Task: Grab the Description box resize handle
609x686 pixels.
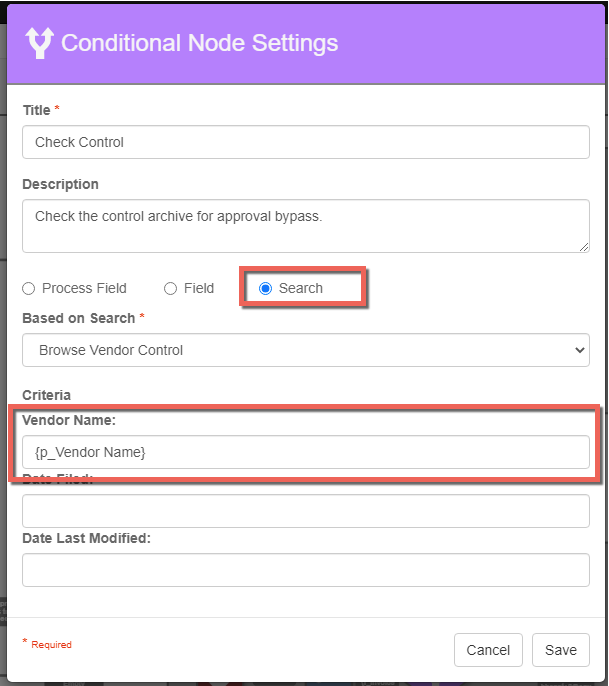Action: (x=583, y=246)
